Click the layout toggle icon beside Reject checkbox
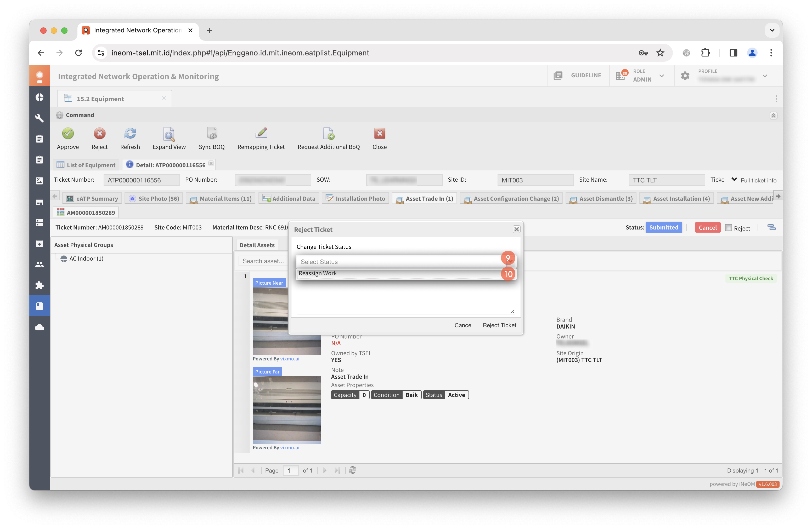 771,227
